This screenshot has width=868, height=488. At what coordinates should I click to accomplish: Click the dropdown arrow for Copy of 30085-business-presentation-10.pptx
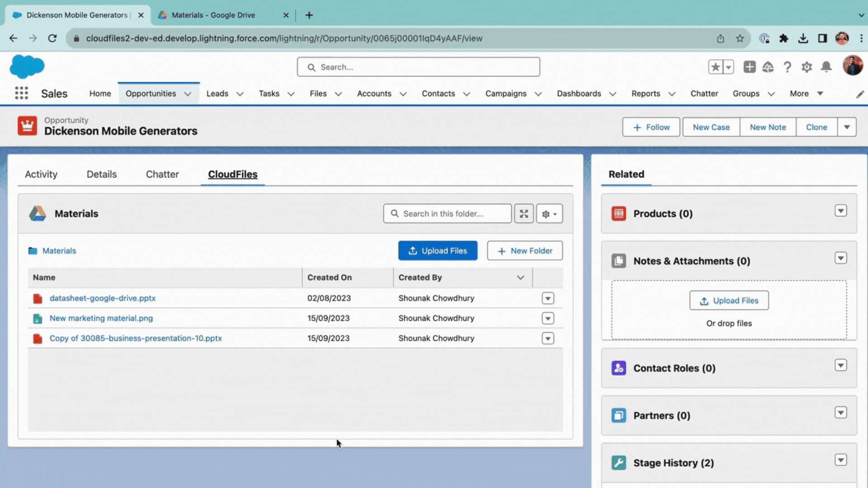coord(547,338)
